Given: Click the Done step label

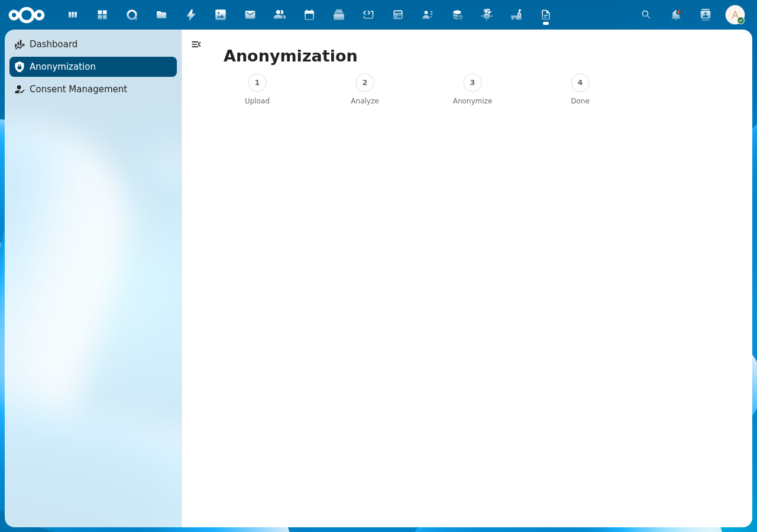Looking at the screenshot, I should coord(580,101).
